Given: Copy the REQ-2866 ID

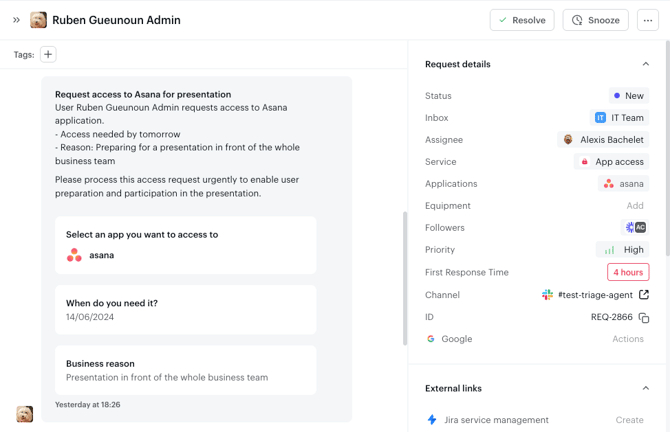Looking at the screenshot, I should click(644, 318).
